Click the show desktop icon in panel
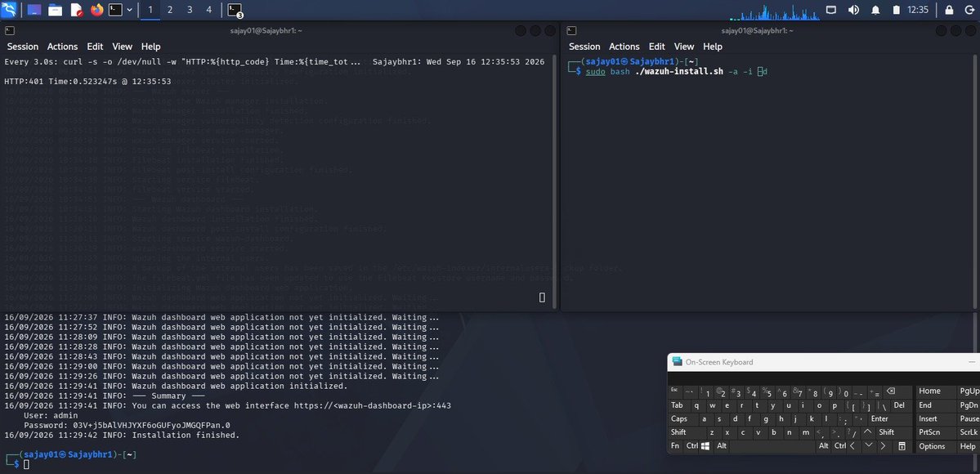Image resolution: width=980 pixels, height=474 pixels. (x=34, y=10)
